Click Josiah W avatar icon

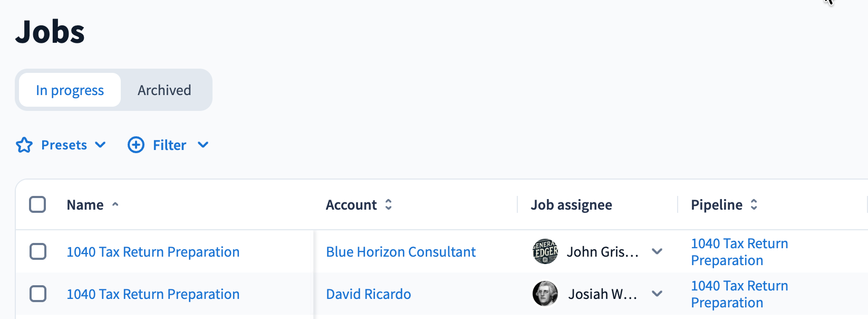tap(545, 294)
